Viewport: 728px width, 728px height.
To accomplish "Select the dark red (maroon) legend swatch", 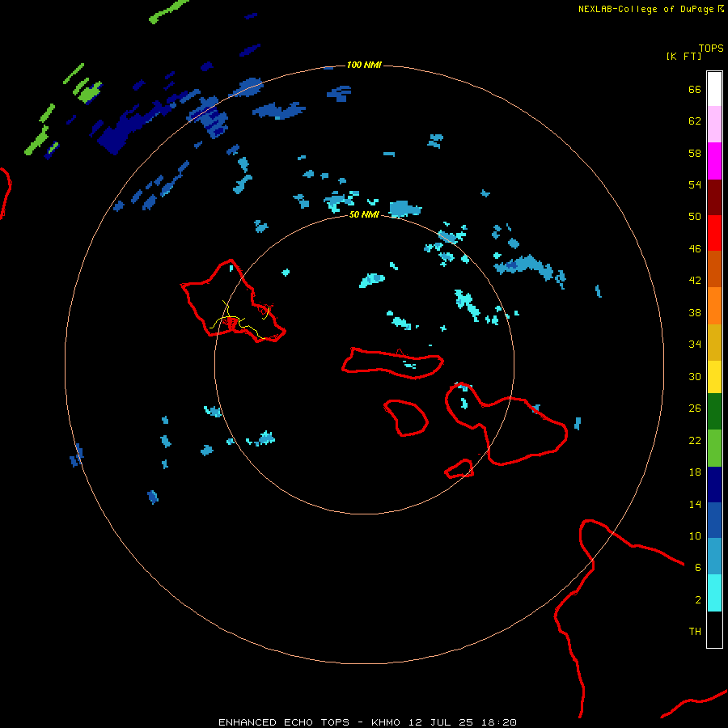I will [x=714, y=197].
